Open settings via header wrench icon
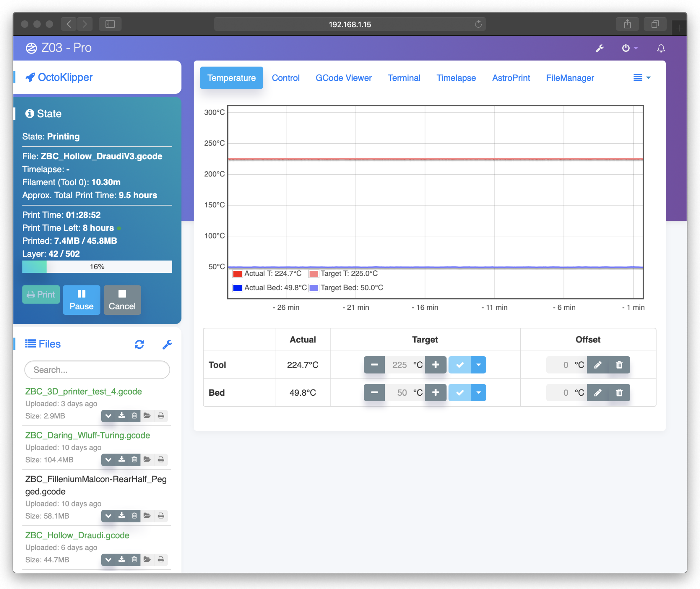 599,48
